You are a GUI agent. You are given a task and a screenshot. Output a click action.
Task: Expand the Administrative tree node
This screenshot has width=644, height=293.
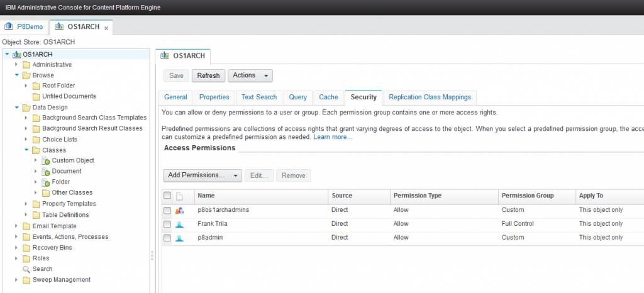coord(16,64)
